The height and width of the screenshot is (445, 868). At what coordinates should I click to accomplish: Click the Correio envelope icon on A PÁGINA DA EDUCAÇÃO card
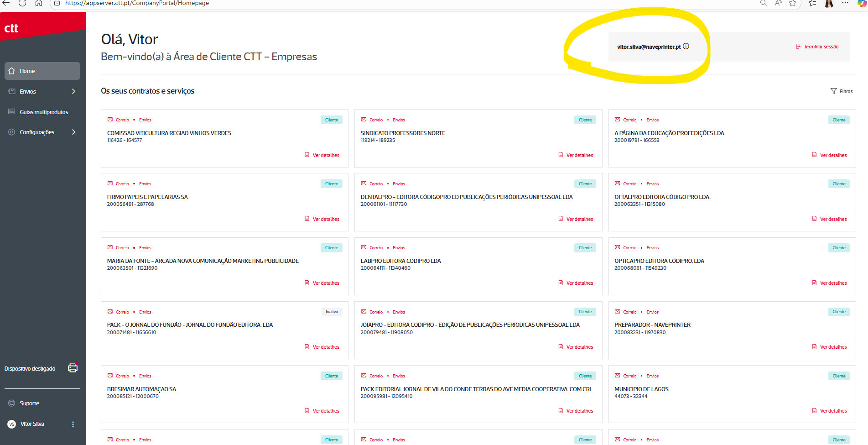(617, 120)
